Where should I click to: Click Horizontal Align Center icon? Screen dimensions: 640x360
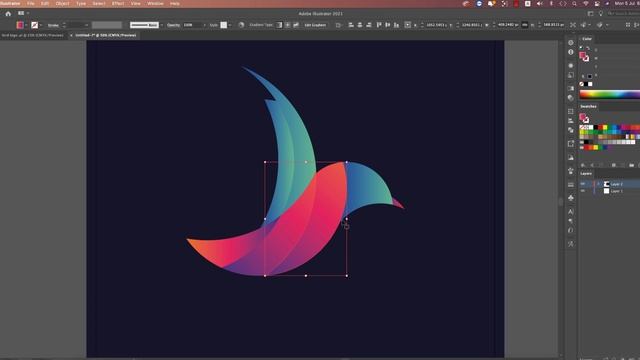click(360, 25)
